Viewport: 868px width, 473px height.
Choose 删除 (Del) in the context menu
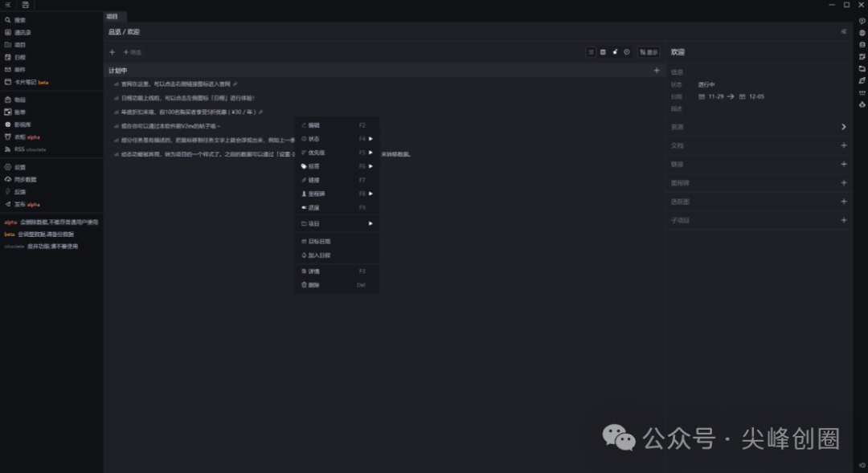tap(337, 285)
